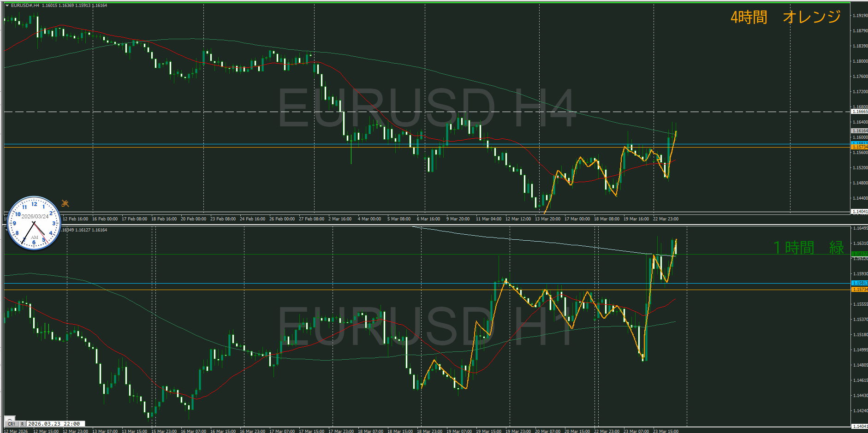The width and height of the screenshot is (868, 433).
Task: Click the 22 Mar 23:00 time label on H4 axis
Action: pos(666,219)
